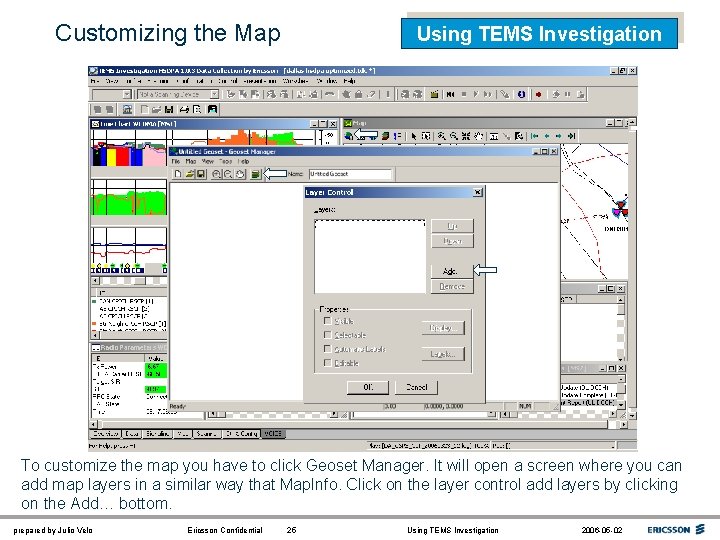
Task: Click the Labels button in Layer Control
Action: pos(443,354)
